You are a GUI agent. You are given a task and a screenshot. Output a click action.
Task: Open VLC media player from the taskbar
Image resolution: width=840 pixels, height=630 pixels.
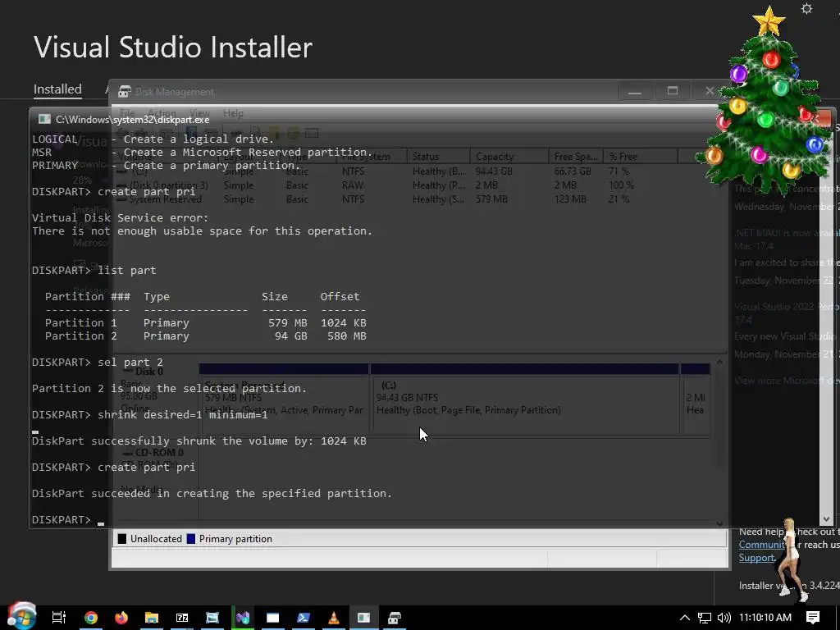[334, 618]
